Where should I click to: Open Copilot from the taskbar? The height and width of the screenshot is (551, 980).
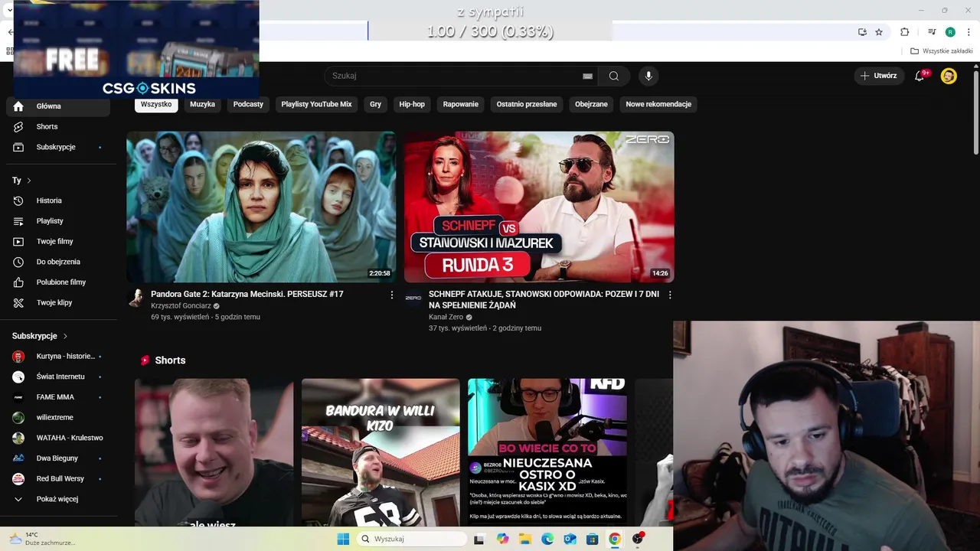(502, 539)
